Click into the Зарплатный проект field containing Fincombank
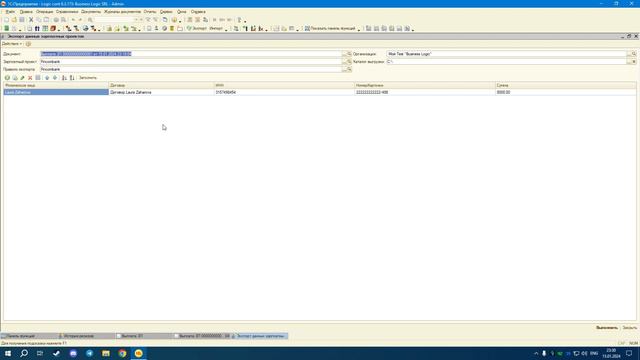 [191, 62]
